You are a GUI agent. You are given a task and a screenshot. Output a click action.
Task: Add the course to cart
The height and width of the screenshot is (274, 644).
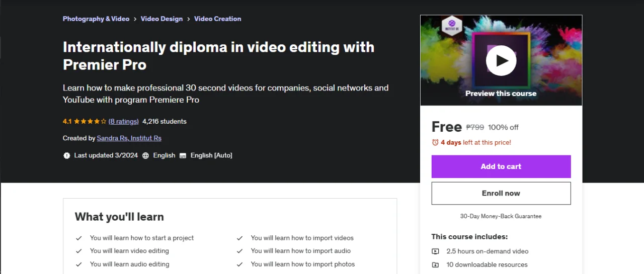point(501,166)
